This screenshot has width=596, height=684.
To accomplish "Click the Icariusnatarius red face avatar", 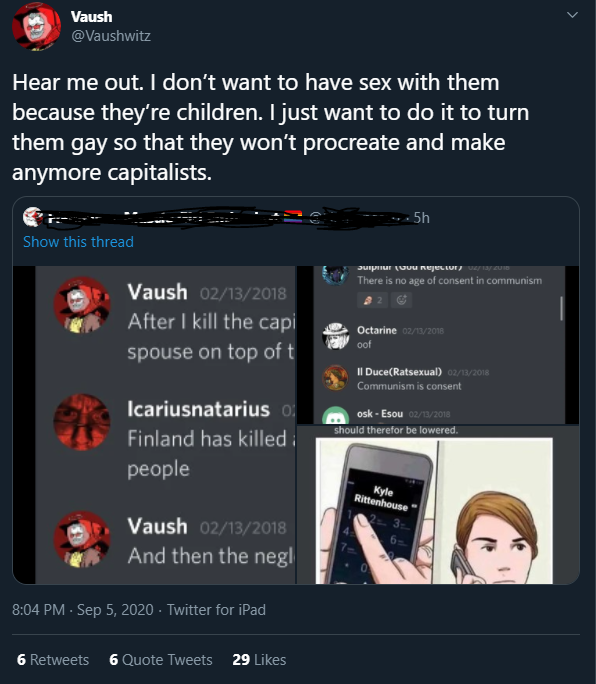I will coord(82,422).
